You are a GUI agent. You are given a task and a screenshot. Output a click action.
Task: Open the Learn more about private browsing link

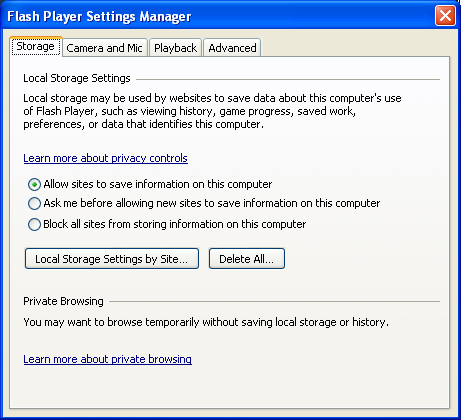coord(107,359)
